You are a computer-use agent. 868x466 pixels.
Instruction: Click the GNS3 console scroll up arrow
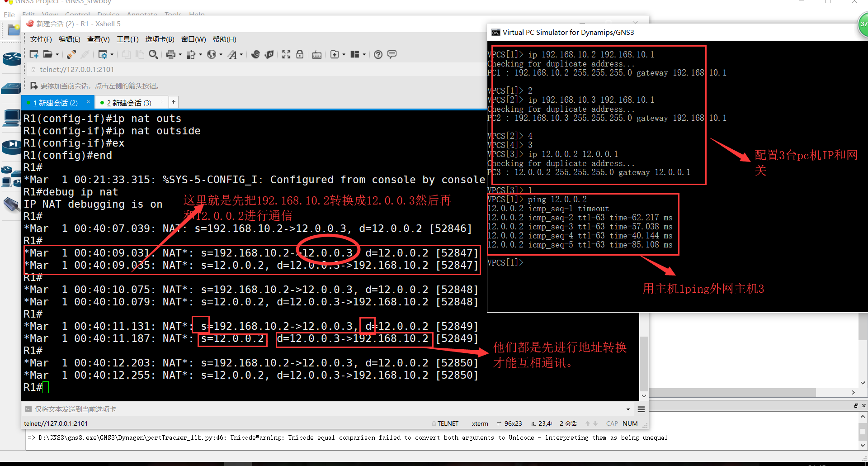click(863, 416)
